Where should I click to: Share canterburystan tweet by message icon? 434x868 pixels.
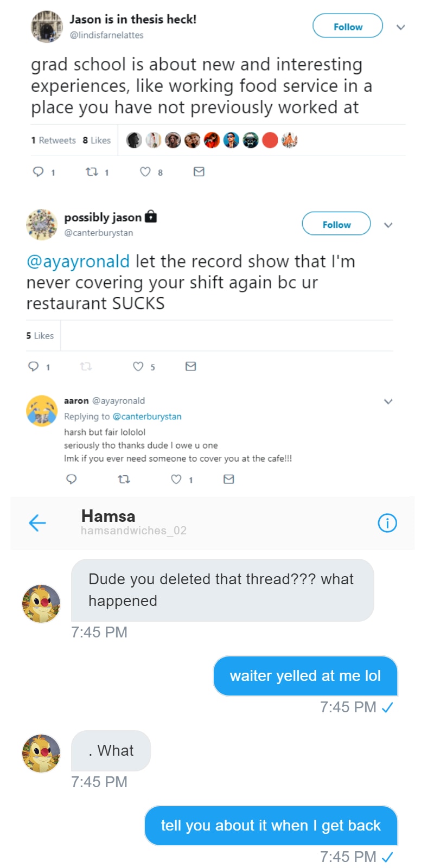(x=190, y=367)
